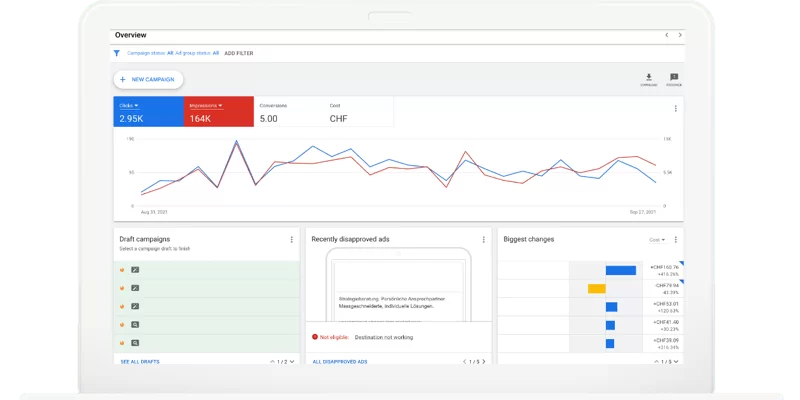800x400 pixels.
Task: Go to next overview page arrow
Action: [679, 34]
